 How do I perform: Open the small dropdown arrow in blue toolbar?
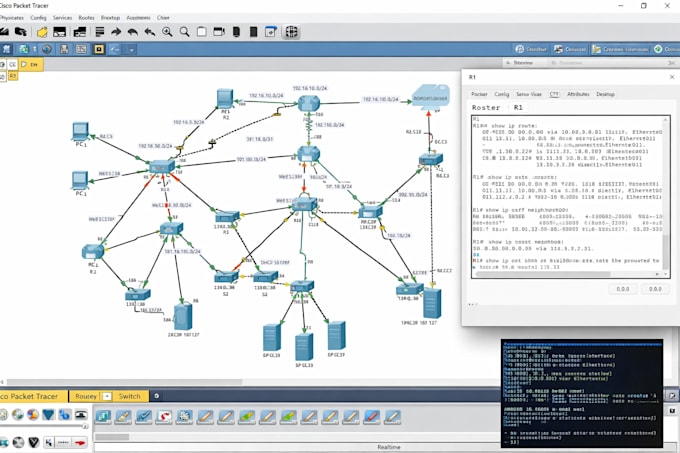[x=131, y=49]
